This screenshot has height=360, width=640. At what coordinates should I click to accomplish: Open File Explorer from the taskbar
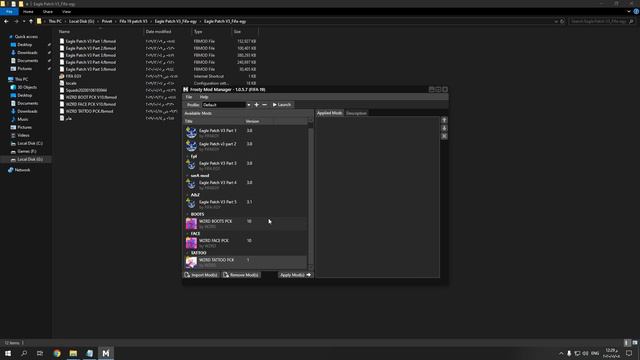tap(73, 353)
